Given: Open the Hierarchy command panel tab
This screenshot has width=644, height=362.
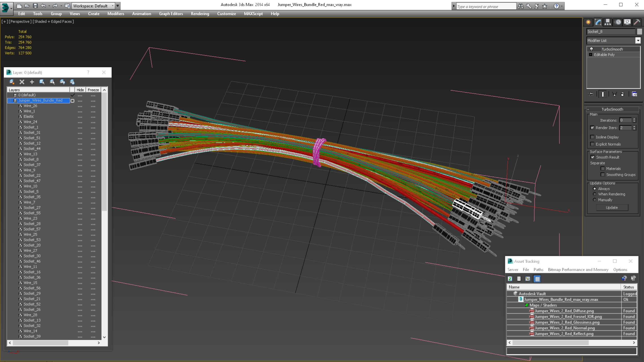Looking at the screenshot, I should point(608,22).
